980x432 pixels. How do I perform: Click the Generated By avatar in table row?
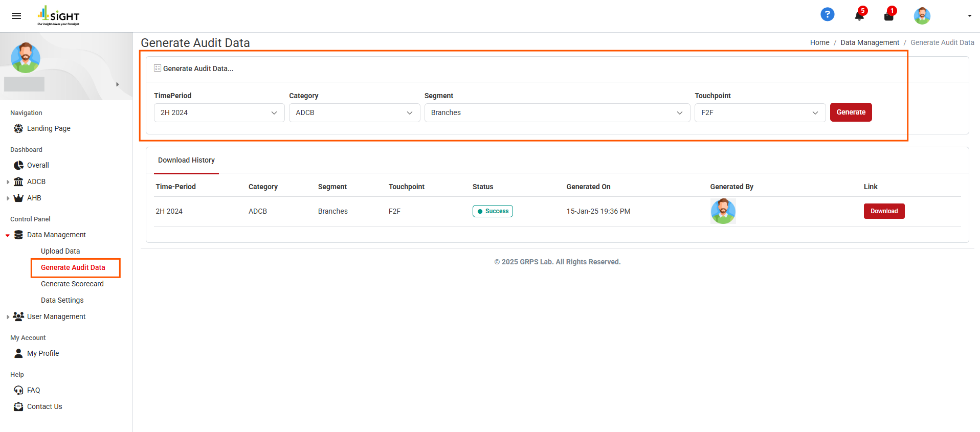click(x=723, y=211)
